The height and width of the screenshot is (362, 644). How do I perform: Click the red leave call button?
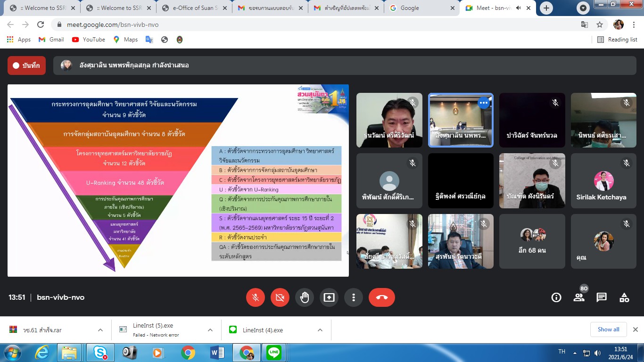coord(381,297)
